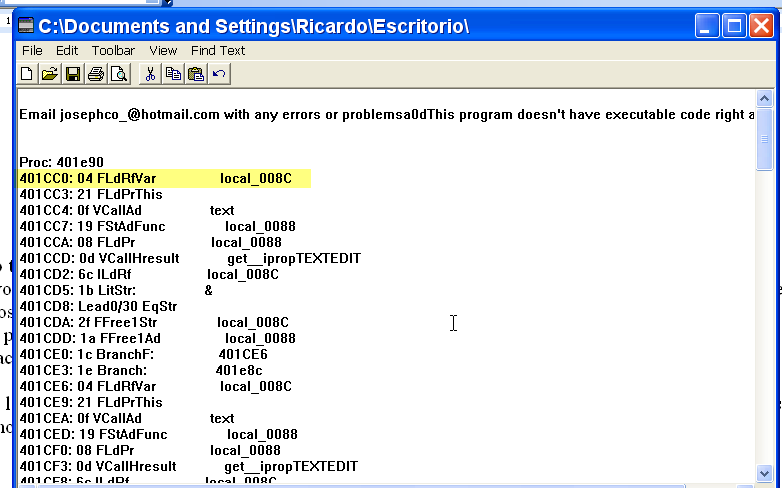Click the Undo arrow icon
The height and width of the screenshot is (488, 782).
219,73
